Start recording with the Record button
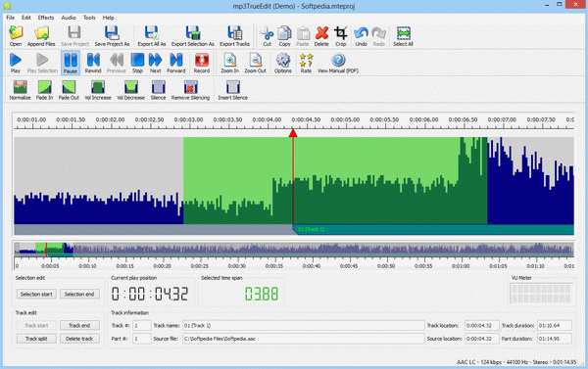 pos(201,63)
